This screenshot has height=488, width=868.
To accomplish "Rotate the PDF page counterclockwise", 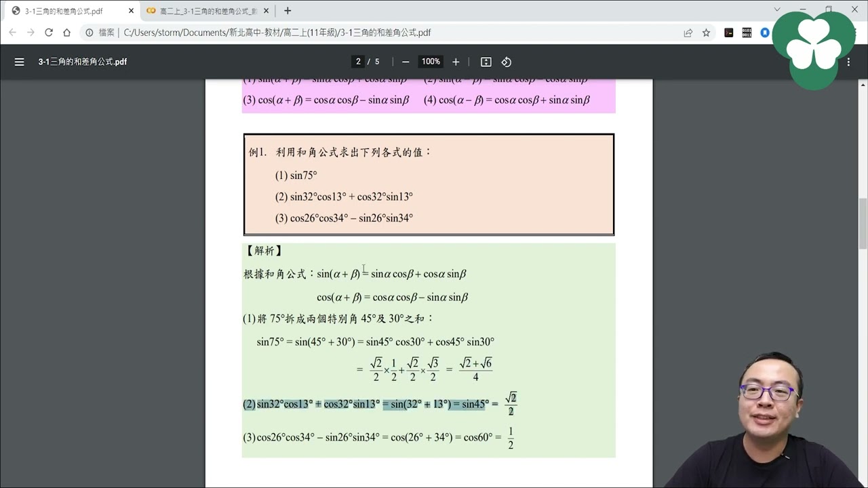I will pyautogui.click(x=506, y=62).
